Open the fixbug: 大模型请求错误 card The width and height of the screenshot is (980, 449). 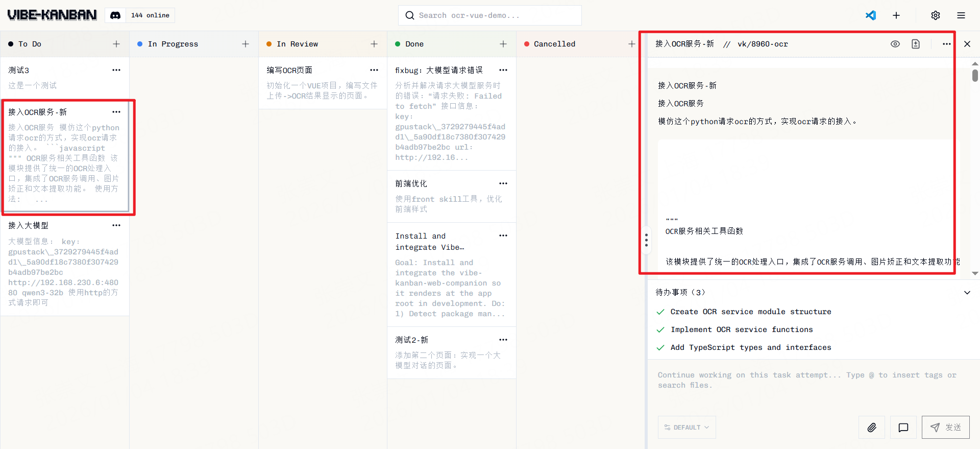click(452, 113)
